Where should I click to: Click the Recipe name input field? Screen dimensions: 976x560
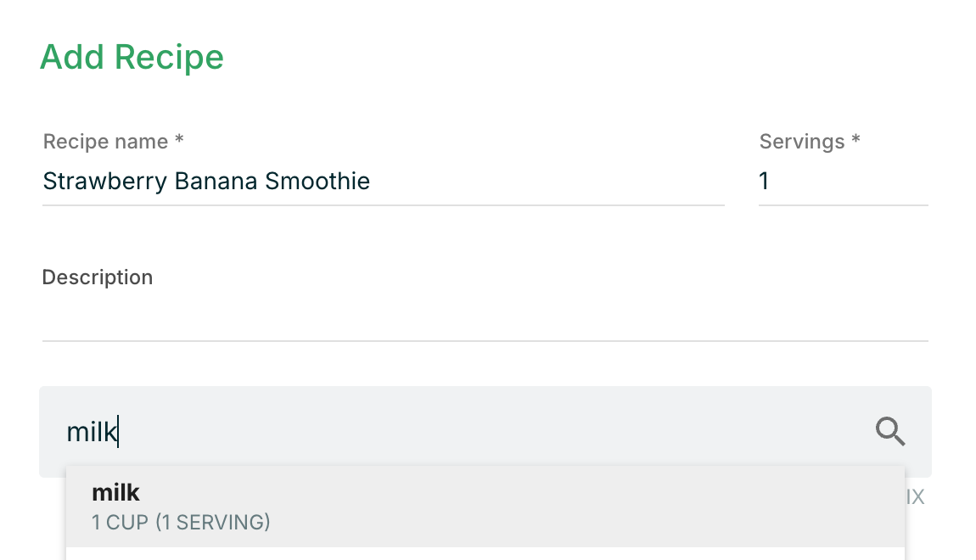(383, 182)
